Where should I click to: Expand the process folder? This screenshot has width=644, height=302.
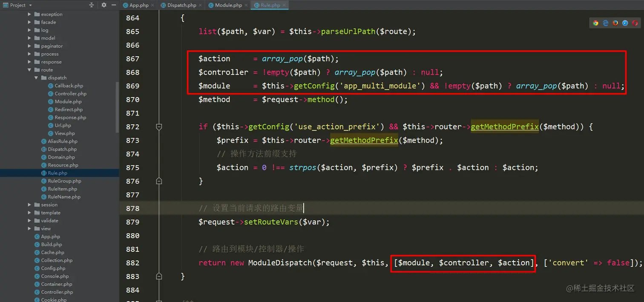(x=29, y=54)
